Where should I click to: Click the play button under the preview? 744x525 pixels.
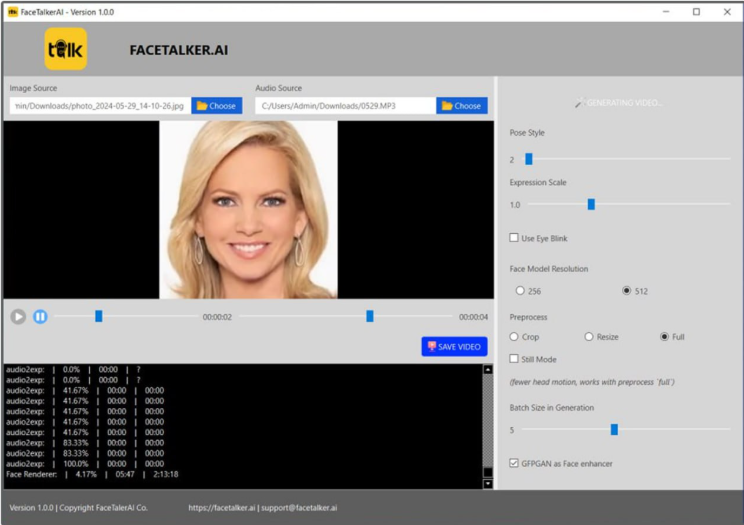pyautogui.click(x=18, y=317)
